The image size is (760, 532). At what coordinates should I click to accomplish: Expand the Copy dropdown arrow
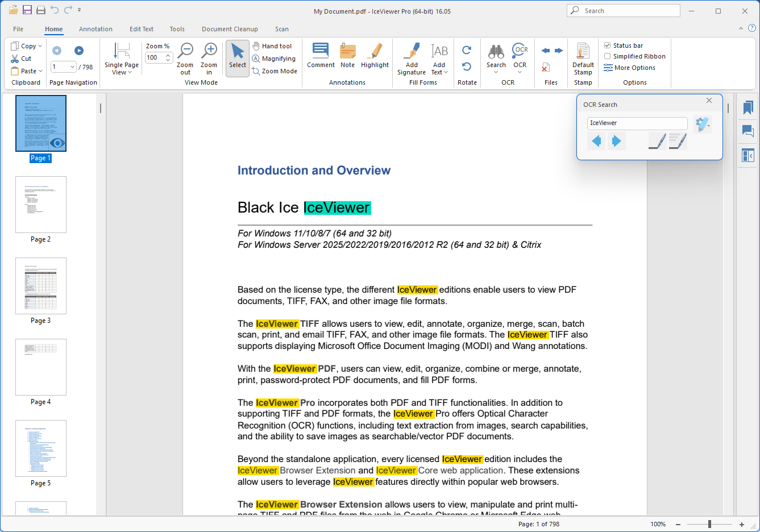point(40,46)
